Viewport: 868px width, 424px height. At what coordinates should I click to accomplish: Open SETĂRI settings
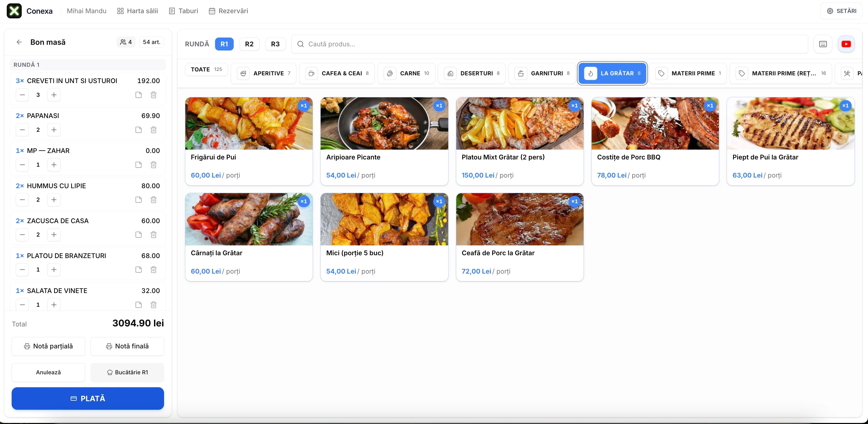[x=841, y=11]
